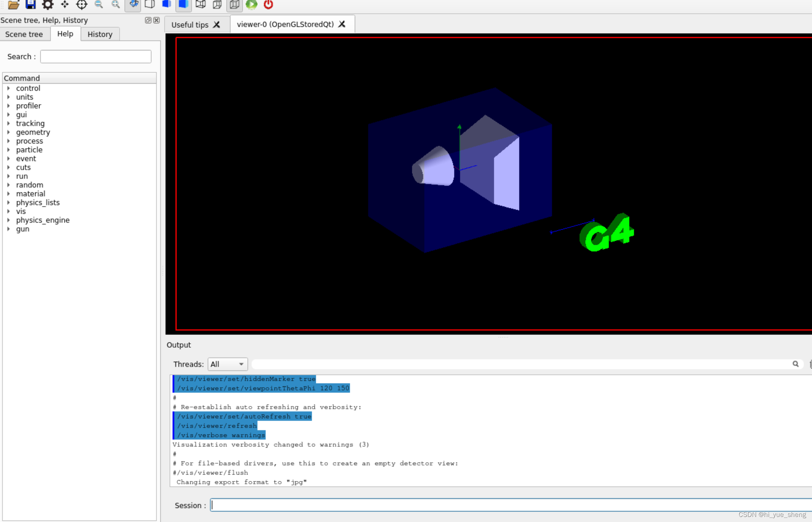Viewport: 812px width, 522px height.
Task: Click the floppy disk save icon
Action: pyautogui.click(x=30, y=5)
